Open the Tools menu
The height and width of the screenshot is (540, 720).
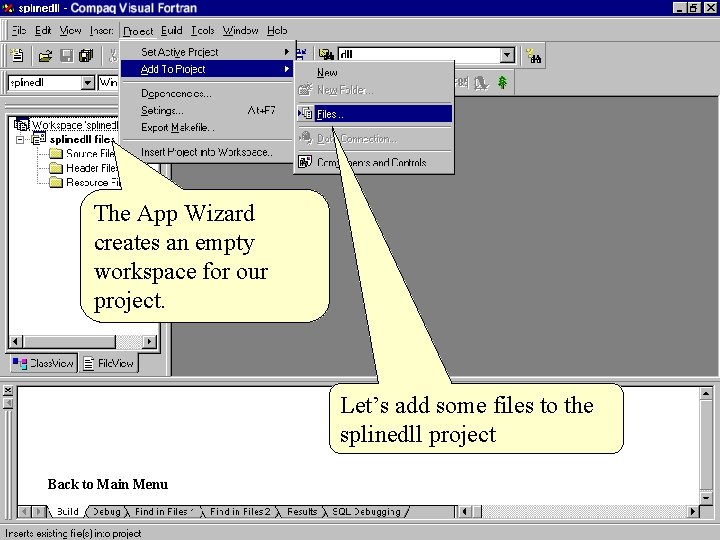pos(202,30)
